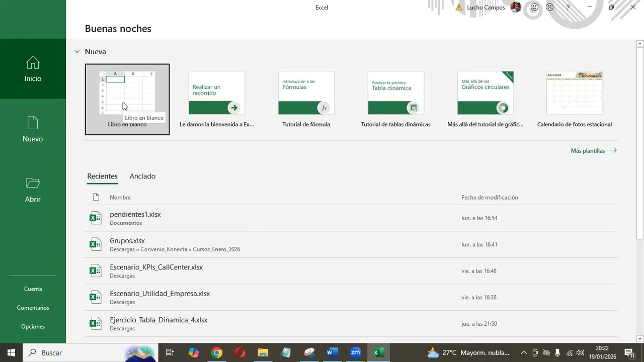Screen dimensions: 644x362
Task: Switch to the Anclado tab
Action: pyautogui.click(x=142, y=176)
